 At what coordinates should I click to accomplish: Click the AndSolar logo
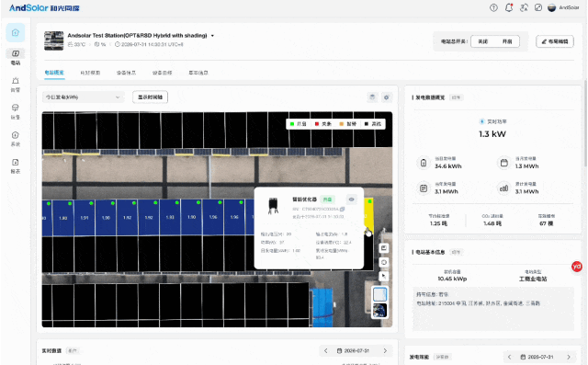click(x=44, y=7)
